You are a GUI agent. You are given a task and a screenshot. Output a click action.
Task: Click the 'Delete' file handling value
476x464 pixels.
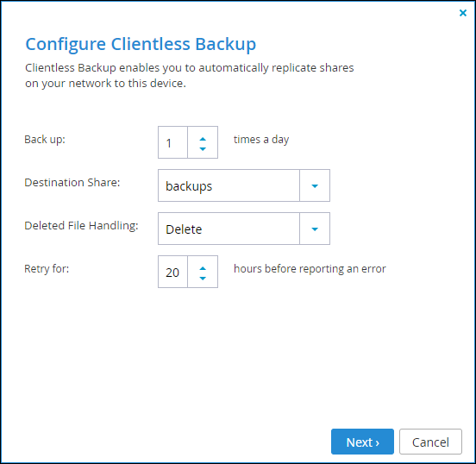point(229,229)
